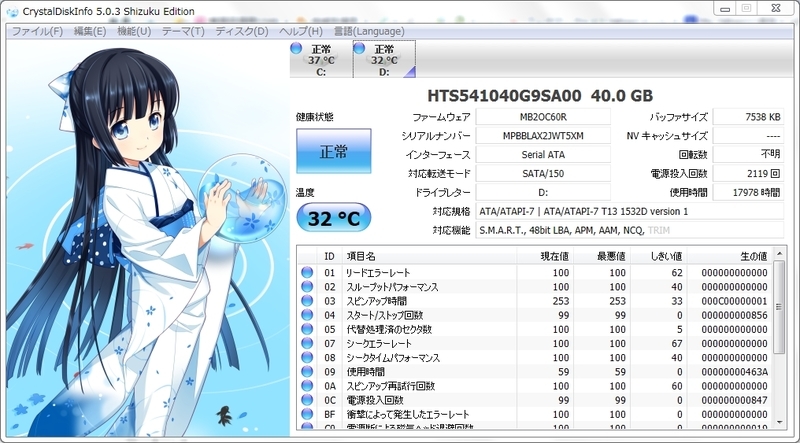Viewport: 800px width, 443px height.
Task: Click the power-on hours field 17978 時間
Action: point(748,192)
